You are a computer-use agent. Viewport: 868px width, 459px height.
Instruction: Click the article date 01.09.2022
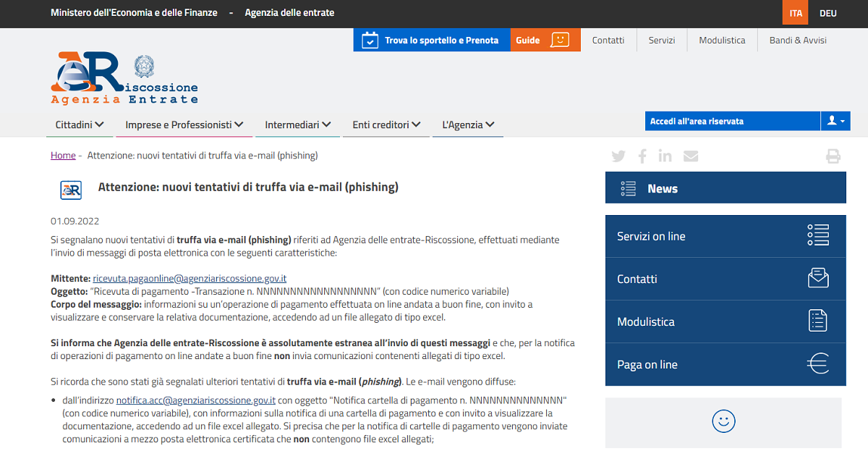[x=75, y=222]
